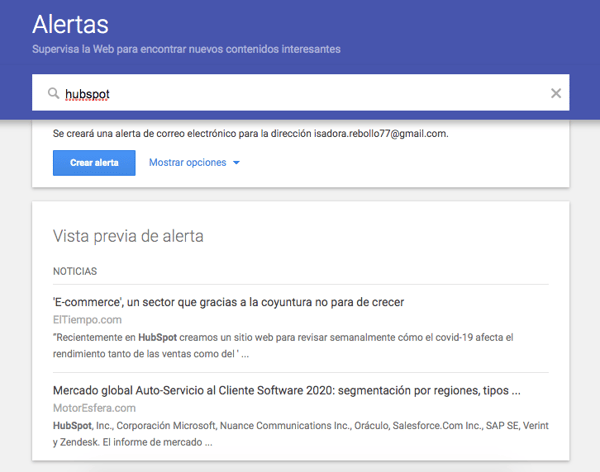This screenshot has height=472, width=600.
Task: Click the magnifying glass search icon
Action: pyautogui.click(x=53, y=94)
